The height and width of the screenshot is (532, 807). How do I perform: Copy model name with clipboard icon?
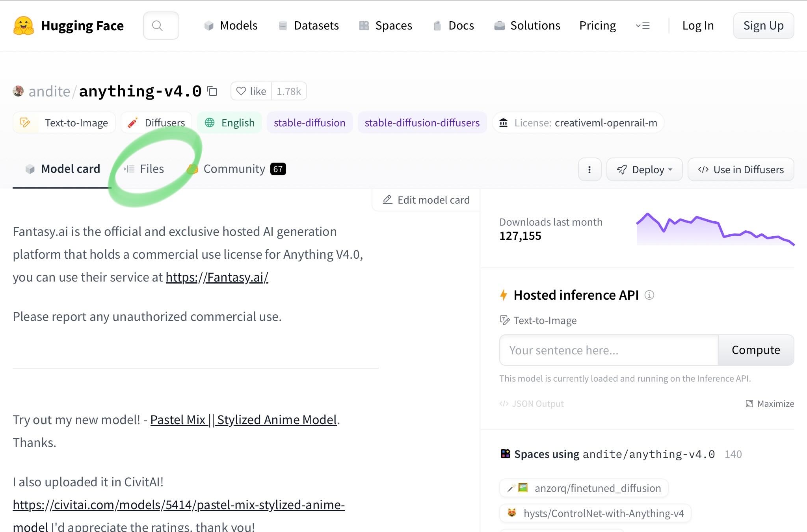click(x=212, y=91)
